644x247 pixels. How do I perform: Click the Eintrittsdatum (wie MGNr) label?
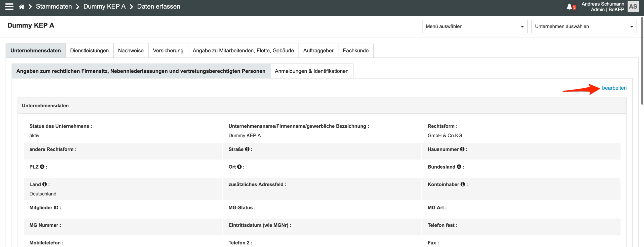click(260, 225)
